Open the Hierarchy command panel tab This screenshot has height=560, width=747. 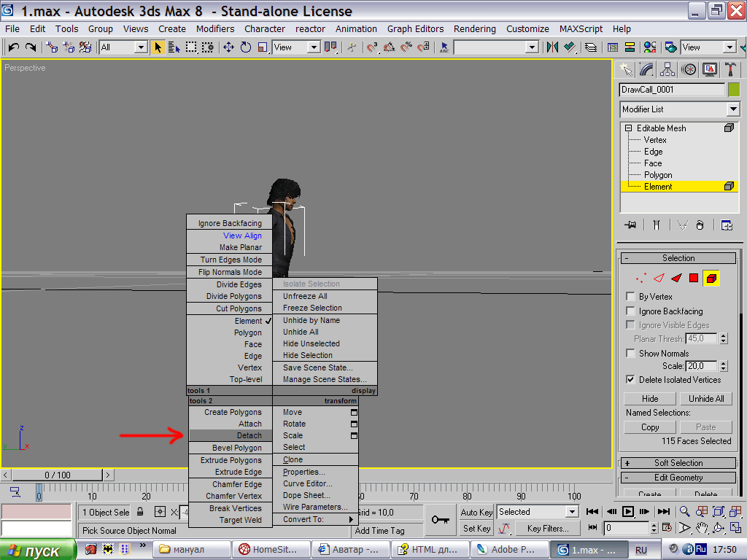(x=667, y=69)
